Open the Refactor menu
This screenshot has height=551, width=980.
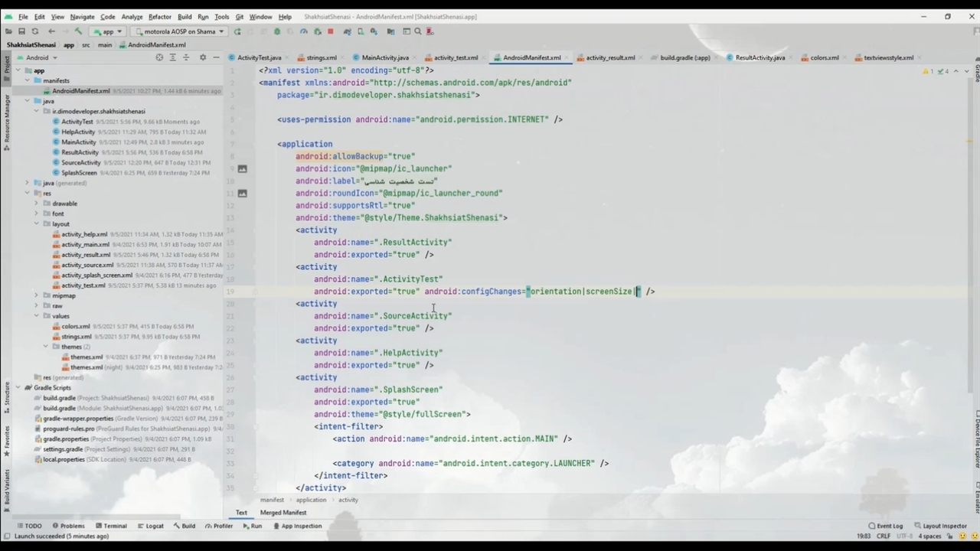point(159,16)
